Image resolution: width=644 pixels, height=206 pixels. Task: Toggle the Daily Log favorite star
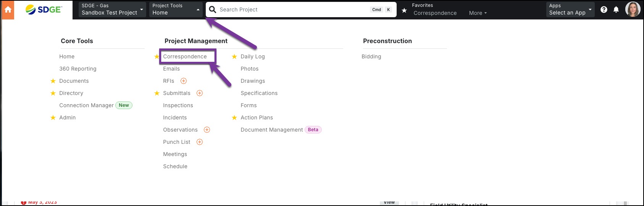[234, 56]
